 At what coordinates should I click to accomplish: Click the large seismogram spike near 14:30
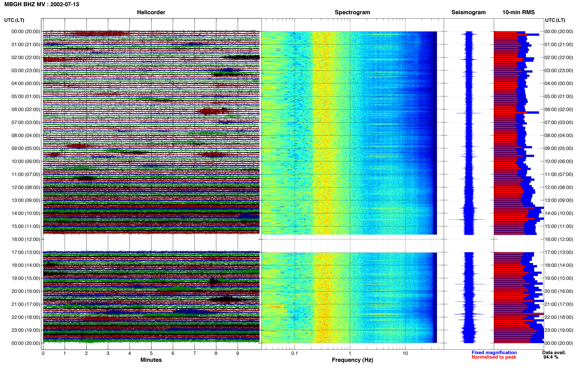click(466, 220)
